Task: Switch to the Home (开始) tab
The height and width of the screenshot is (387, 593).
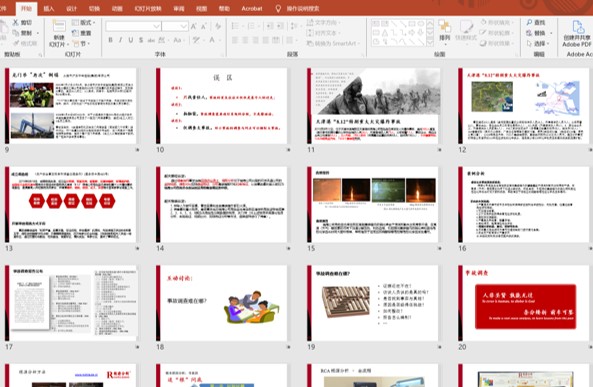Action: pos(26,8)
